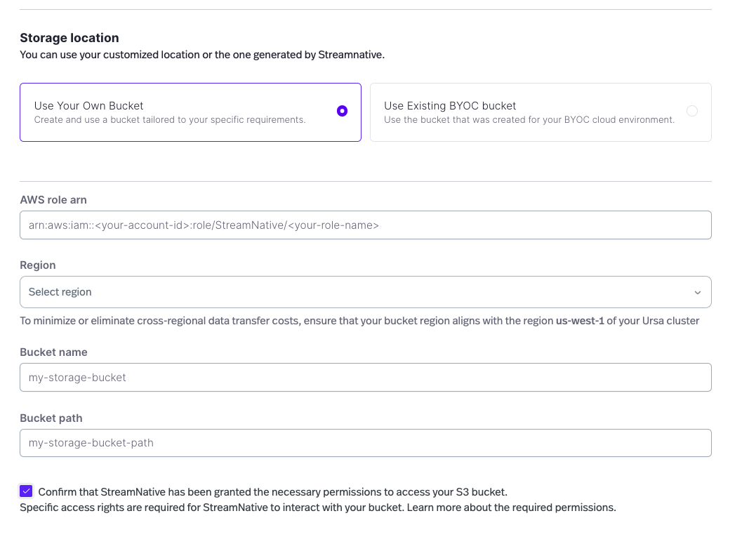
Task: Select the Use Your Own Bucket radio button
Action: coord(342,111)
